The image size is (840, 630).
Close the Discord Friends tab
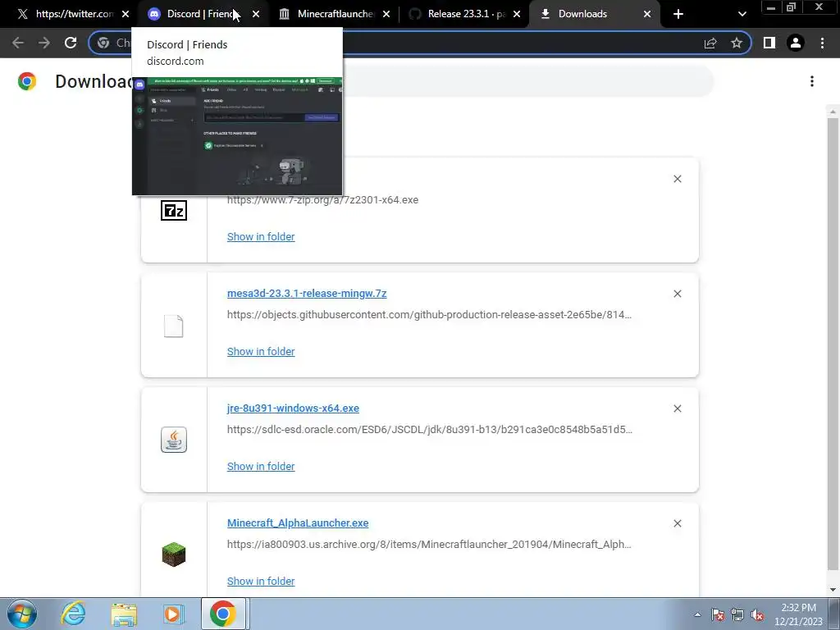pos(256,14)
